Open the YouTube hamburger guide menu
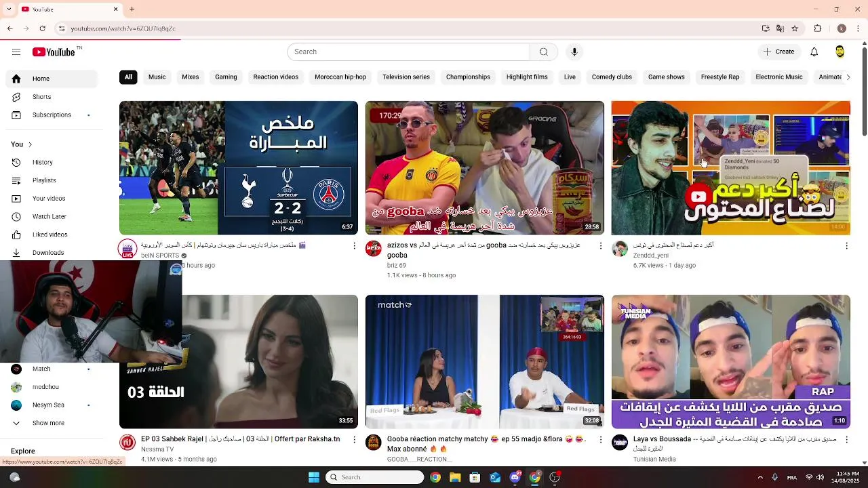This screenshot has width=868, height=488. coord(16,52)
